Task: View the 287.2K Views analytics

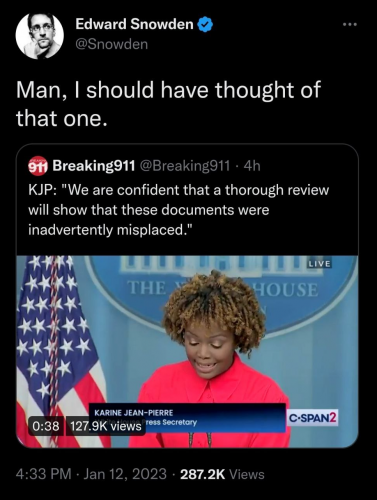Action: (x=222, y=474)
